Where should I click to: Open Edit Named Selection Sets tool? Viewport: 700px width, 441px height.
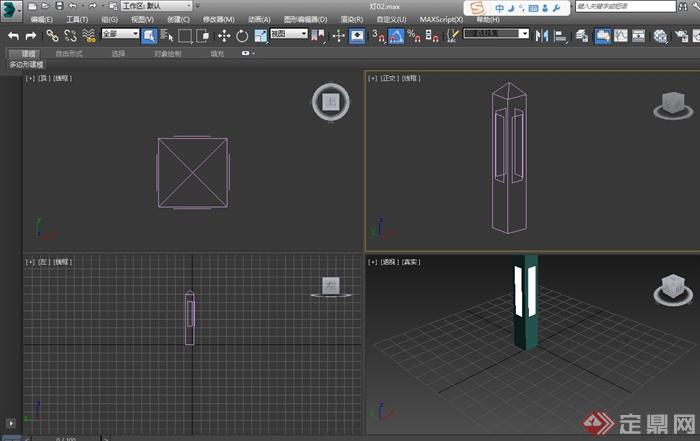click(453, 36)
